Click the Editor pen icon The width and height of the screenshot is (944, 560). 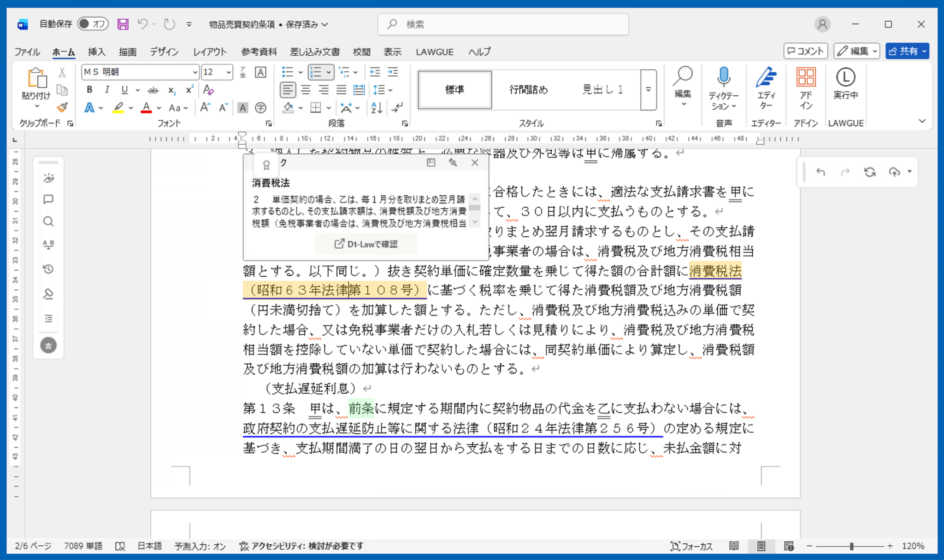coord(766,77)
